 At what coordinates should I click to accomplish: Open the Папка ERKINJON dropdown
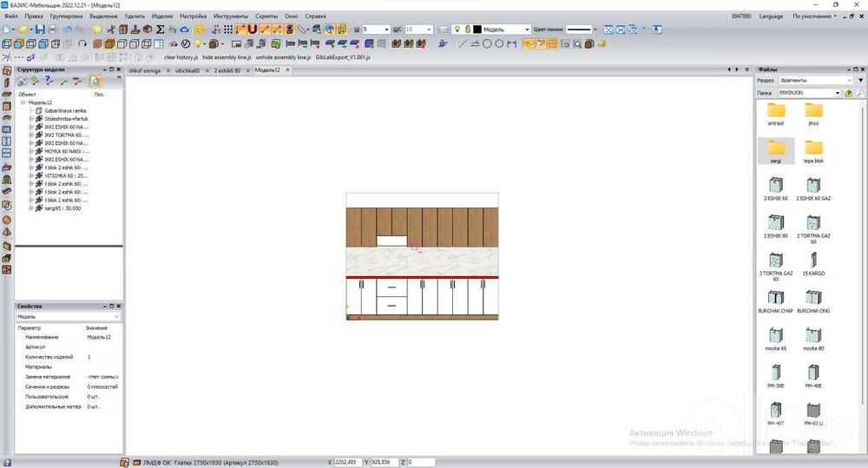(x=837, y=93)
